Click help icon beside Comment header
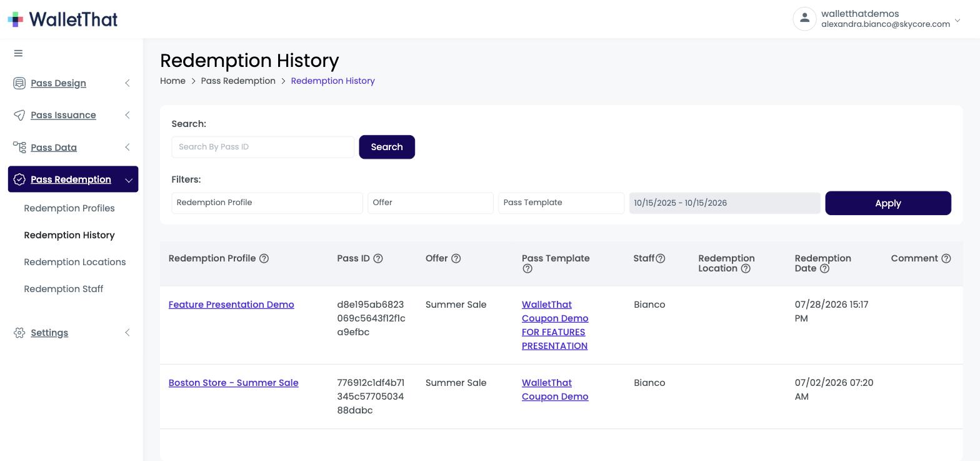Viewport: 980px width, 461px height. (946, 258)
